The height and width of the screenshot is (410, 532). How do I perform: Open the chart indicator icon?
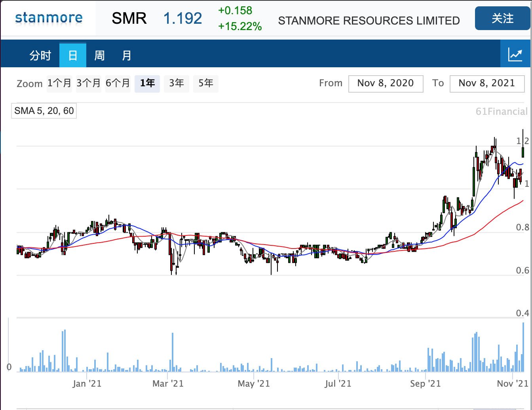pyautogui.click(x=516, y=55)
